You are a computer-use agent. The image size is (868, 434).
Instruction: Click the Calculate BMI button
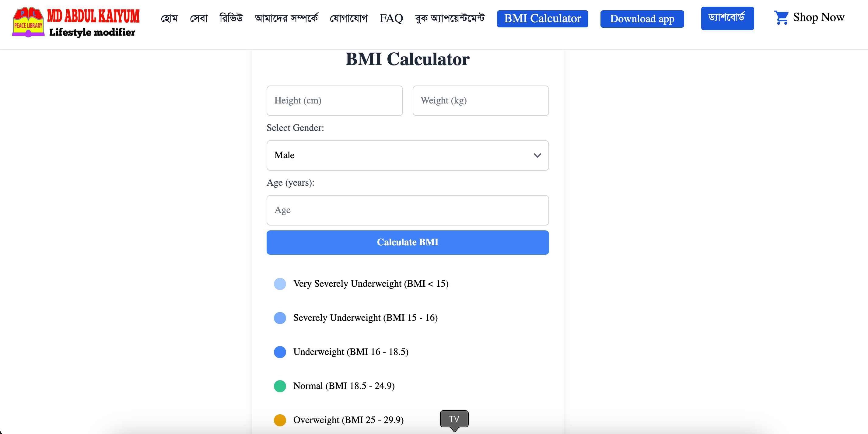408,242
